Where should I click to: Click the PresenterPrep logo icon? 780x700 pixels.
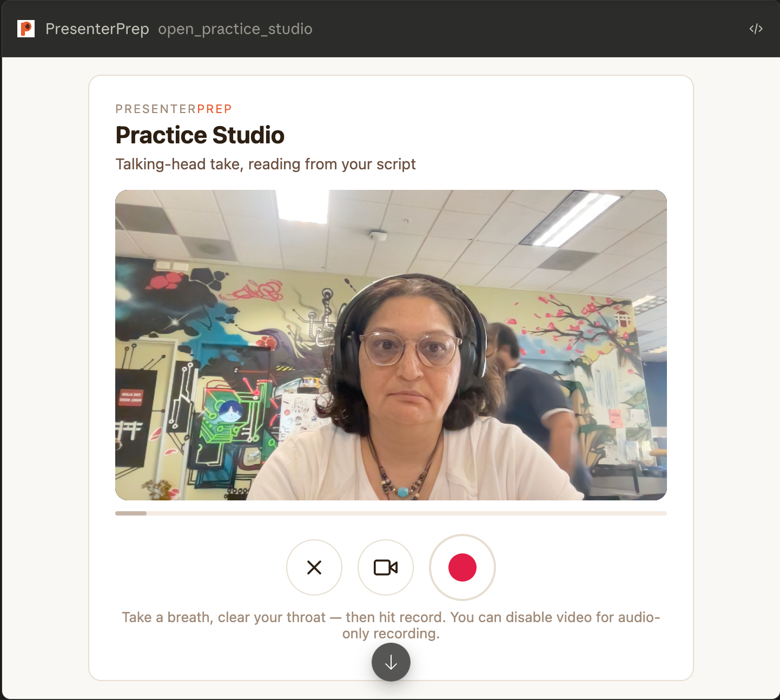26,29
